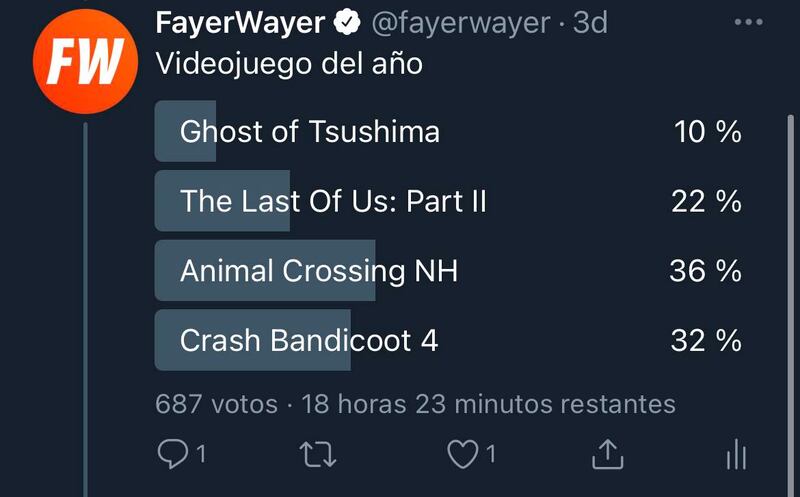Open the FW profile avatar
Image resolution: width=800 pixels, height=497 pixels.
(x=85, y=65)
